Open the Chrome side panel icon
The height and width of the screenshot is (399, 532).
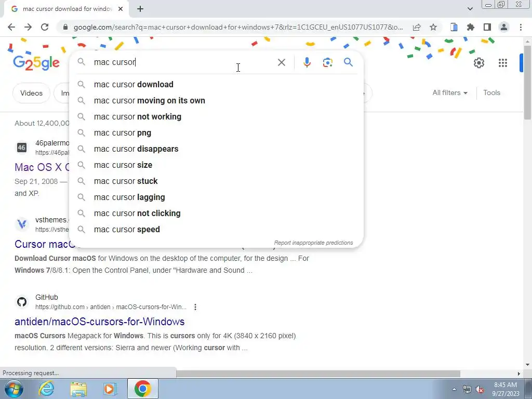coord(487,27)
